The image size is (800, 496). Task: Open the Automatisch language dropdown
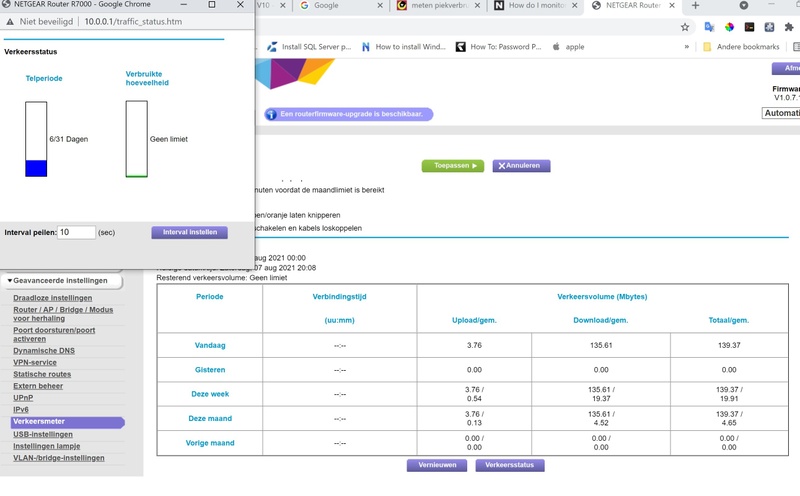781,113
